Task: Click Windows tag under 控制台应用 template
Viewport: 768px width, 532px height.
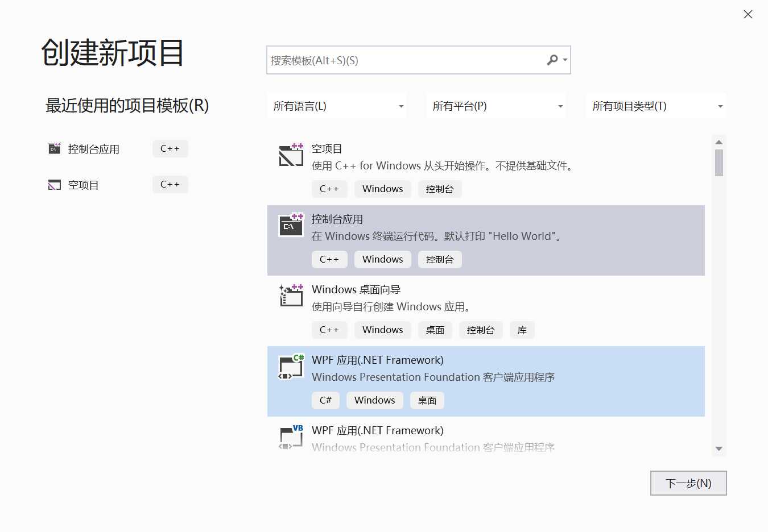Action: point(383,260)
